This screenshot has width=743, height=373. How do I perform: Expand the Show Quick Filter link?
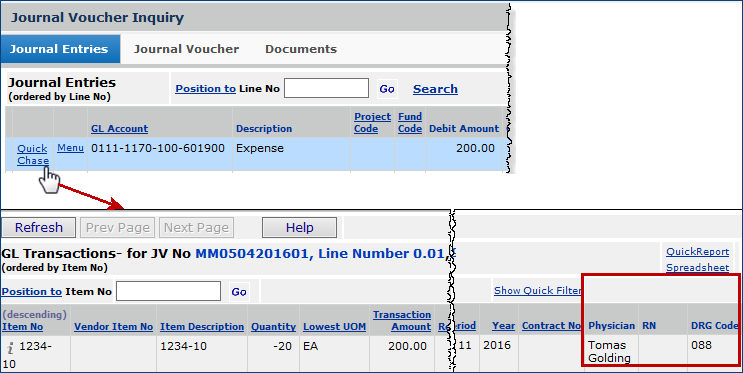(537, 291)
